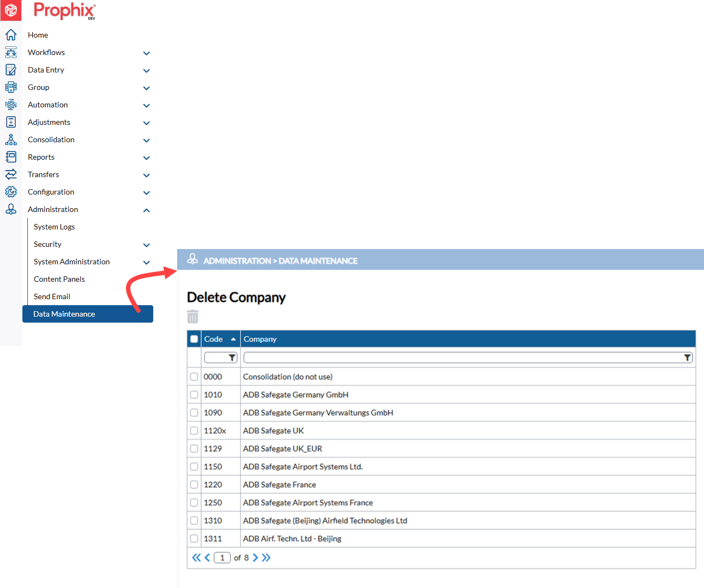Go to next page of company list

pos(255,557)
